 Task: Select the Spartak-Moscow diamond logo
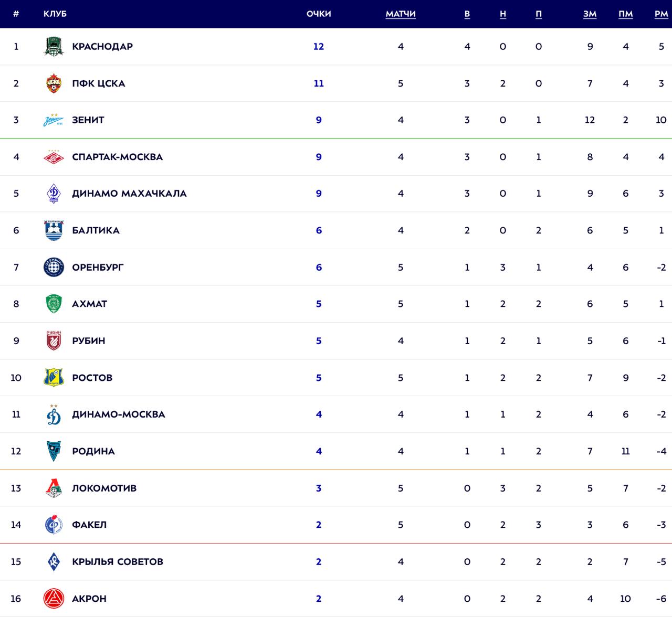(54, 157)
